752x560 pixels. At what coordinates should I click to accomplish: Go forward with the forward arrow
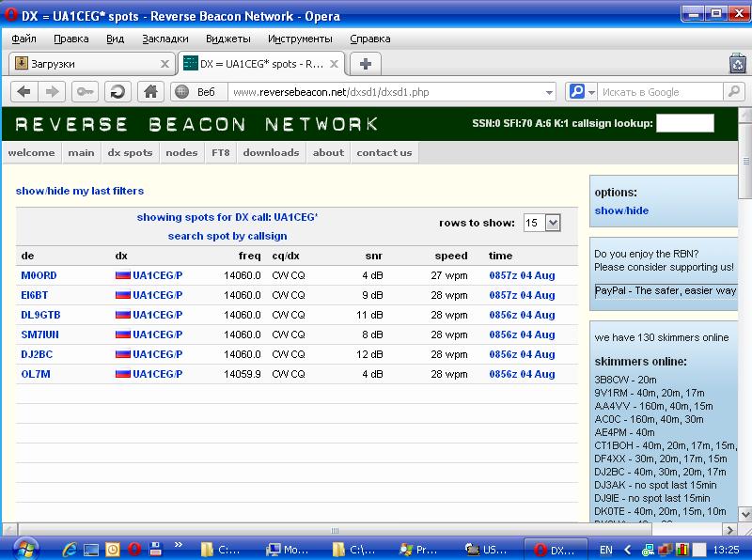[x=52, y=91]
